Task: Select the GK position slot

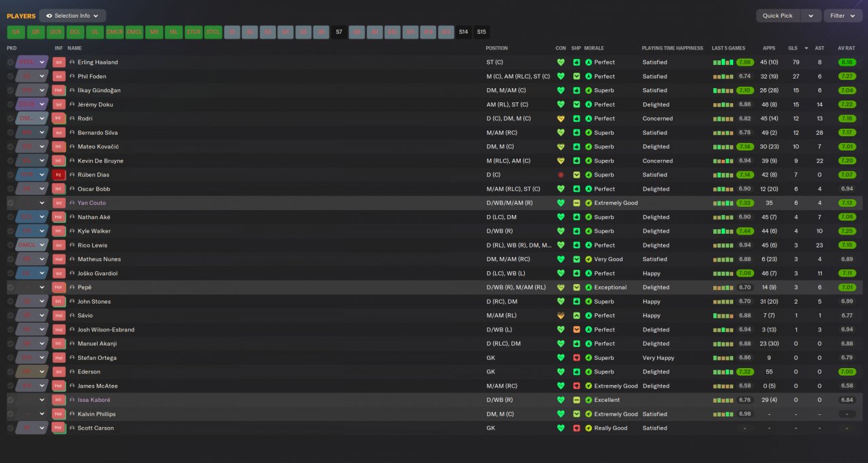Action: point(16,32)
